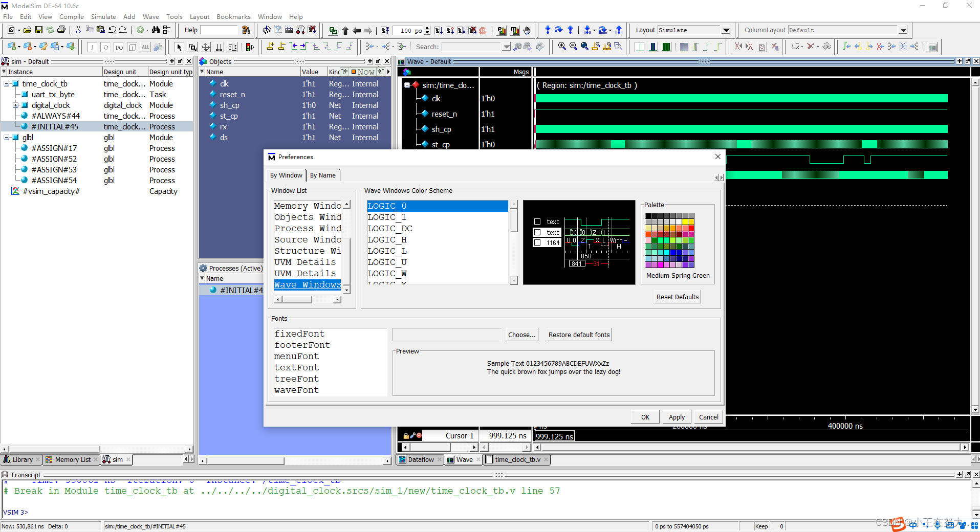Image resolution: width=980 pixels, height=532 pixels.
Task: Open the Wave menu in menu bar
Action: tap(150, 16)
